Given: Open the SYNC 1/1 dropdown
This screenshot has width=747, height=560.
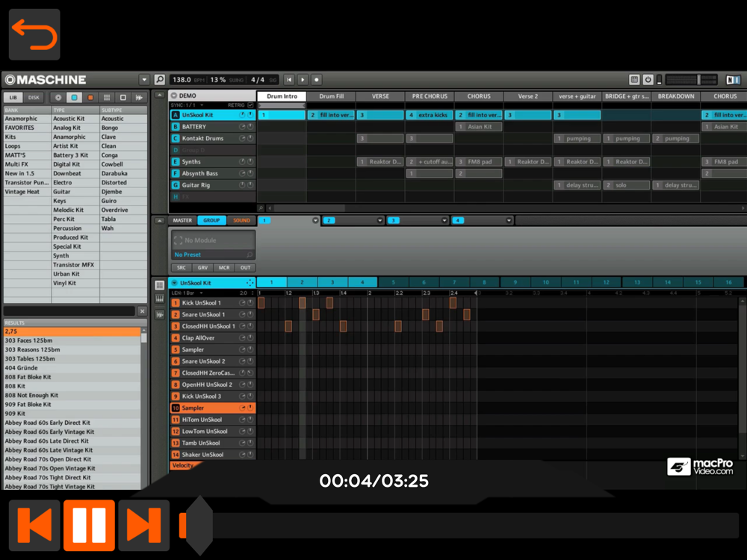Looking at the screenshot, I should coord(187,105).
